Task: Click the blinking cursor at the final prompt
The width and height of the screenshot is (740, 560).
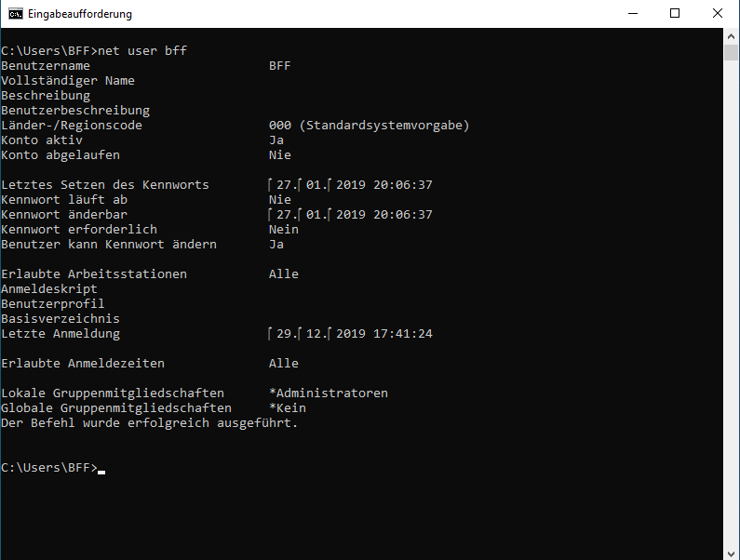Action: [101, 472]
